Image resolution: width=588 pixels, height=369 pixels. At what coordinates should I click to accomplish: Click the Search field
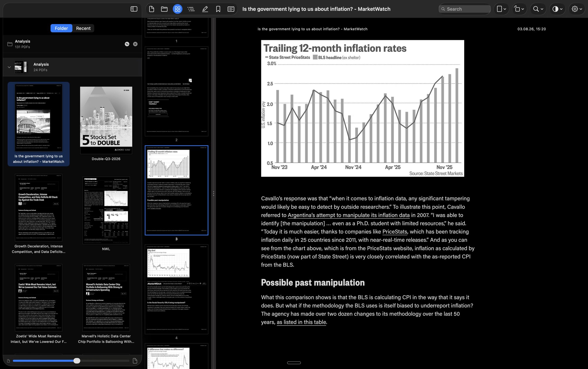coord(465,9)
